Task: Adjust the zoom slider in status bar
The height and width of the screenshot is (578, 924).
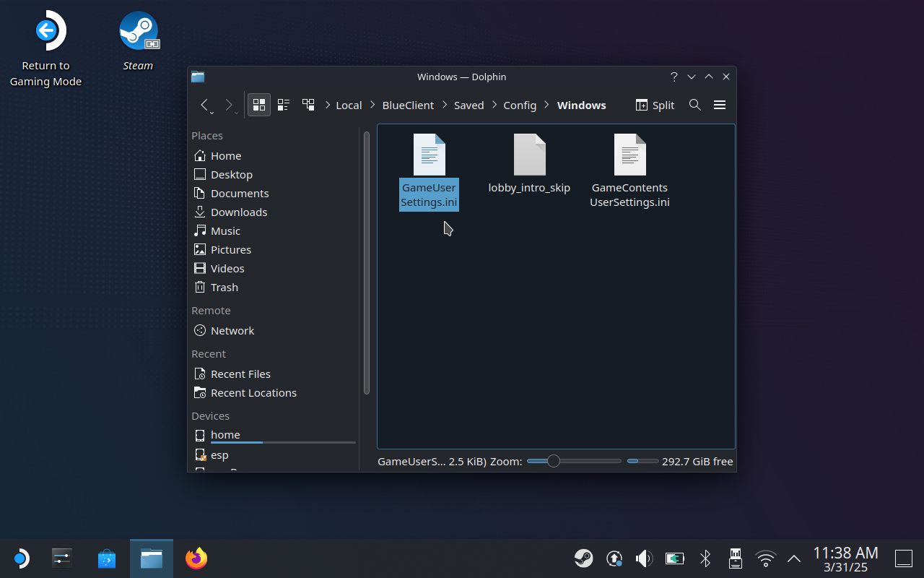Action: 553,460
